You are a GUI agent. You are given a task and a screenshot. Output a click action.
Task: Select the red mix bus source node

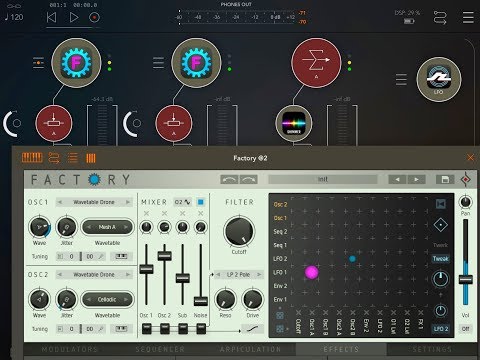click(316, 63)
